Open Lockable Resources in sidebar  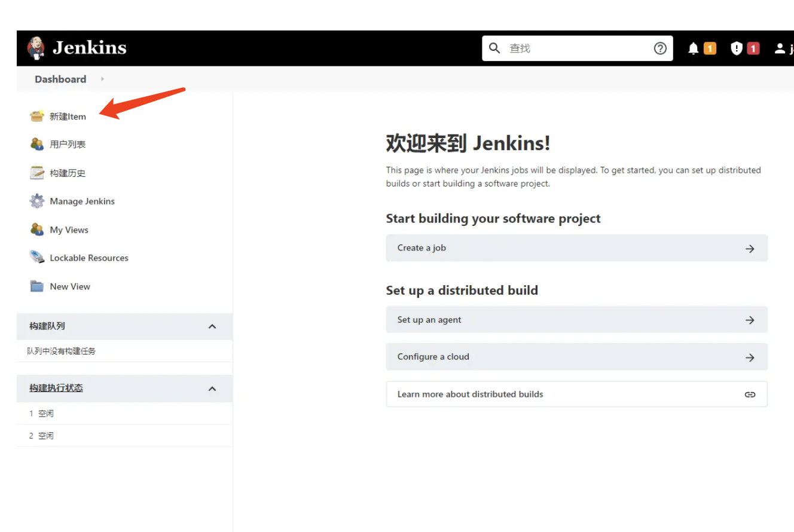(x=89, y=258)
